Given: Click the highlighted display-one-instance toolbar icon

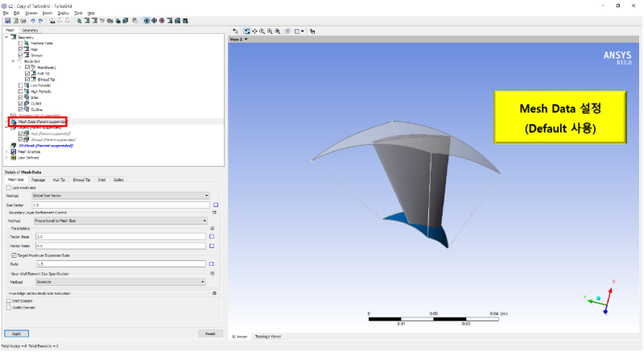Looking at the screenshot, I should (x=147, y=20).
